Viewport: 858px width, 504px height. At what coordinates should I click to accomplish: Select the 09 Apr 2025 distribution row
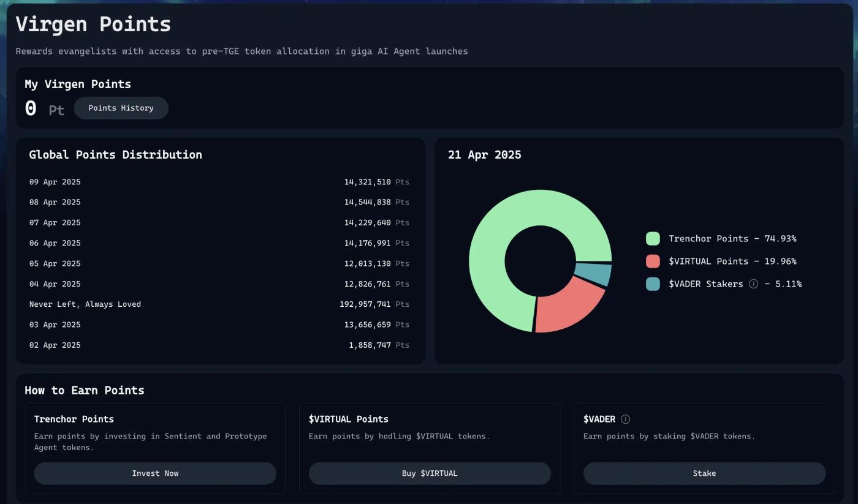(x=219, y=182)
